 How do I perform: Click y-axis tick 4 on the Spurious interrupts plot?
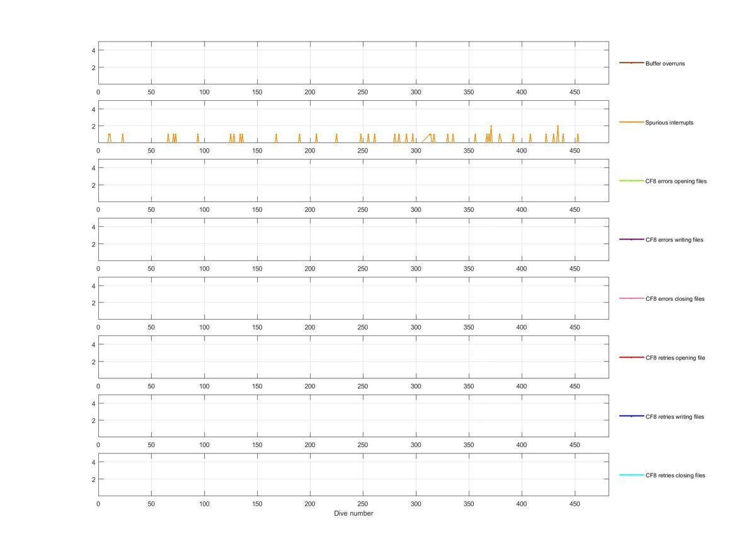tap(93, 109)
